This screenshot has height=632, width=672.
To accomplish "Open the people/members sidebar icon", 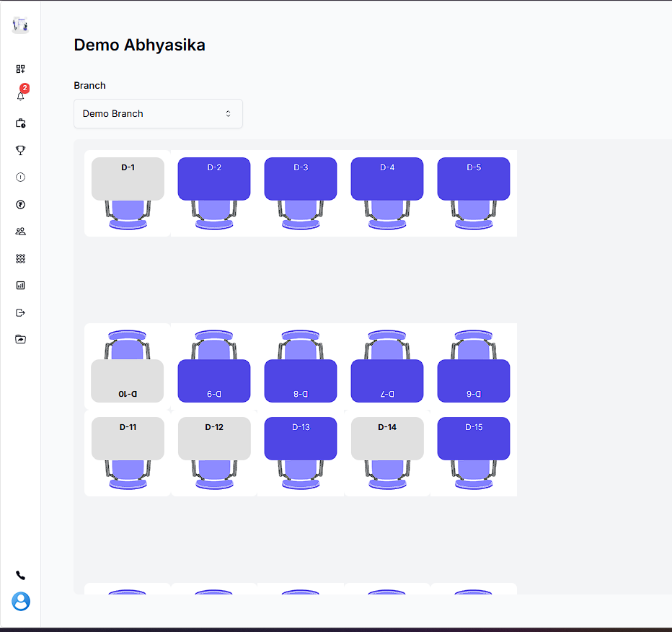I will tap(21, 232).
